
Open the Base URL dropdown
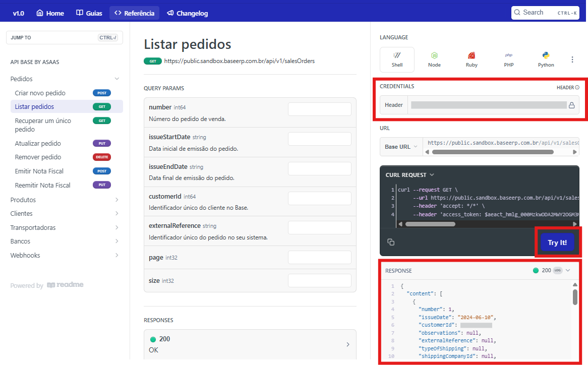click(x=401, y=147)
